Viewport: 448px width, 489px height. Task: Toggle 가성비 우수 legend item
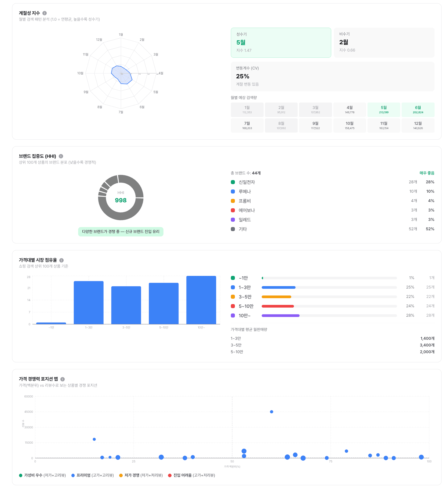42,475
